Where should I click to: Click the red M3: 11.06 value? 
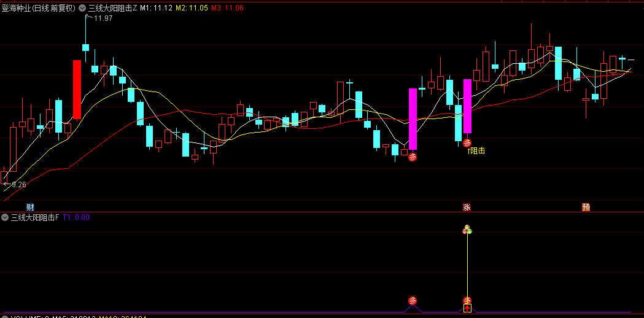pos(227,8)
